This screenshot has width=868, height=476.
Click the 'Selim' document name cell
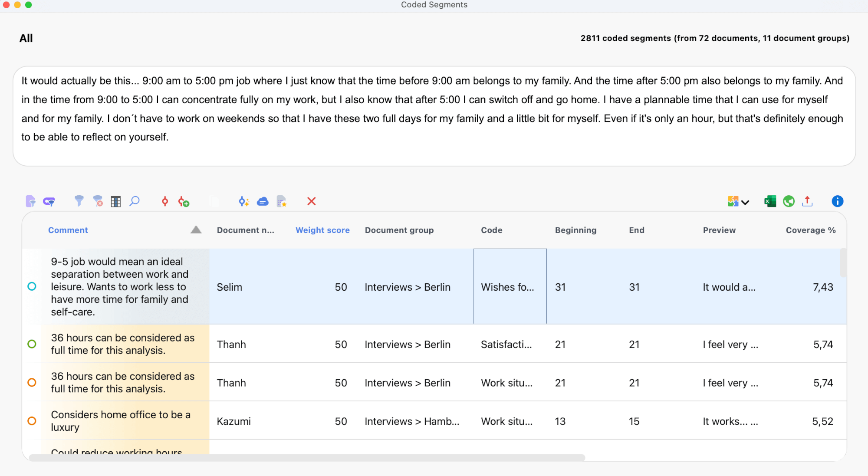click(230, 287)
